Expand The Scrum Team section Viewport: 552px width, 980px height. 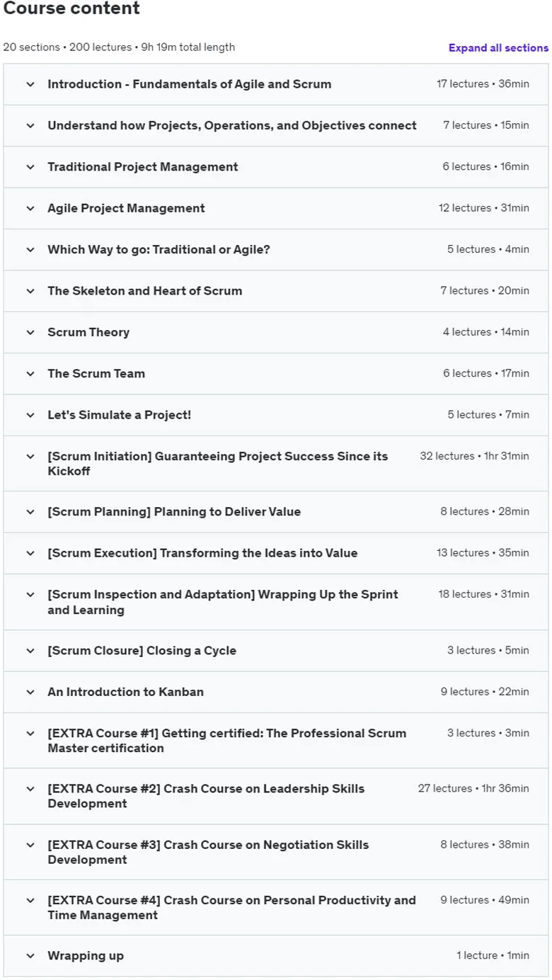point(276,374)
